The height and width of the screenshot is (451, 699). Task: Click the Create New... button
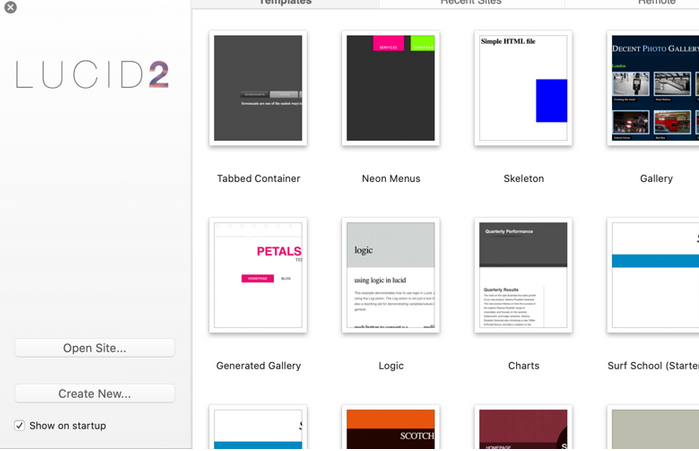click(95, 394)
